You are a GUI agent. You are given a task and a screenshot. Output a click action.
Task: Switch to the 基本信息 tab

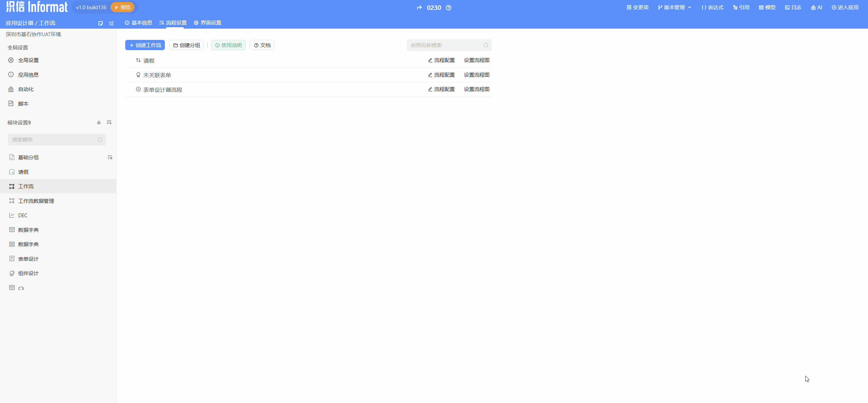139,23
